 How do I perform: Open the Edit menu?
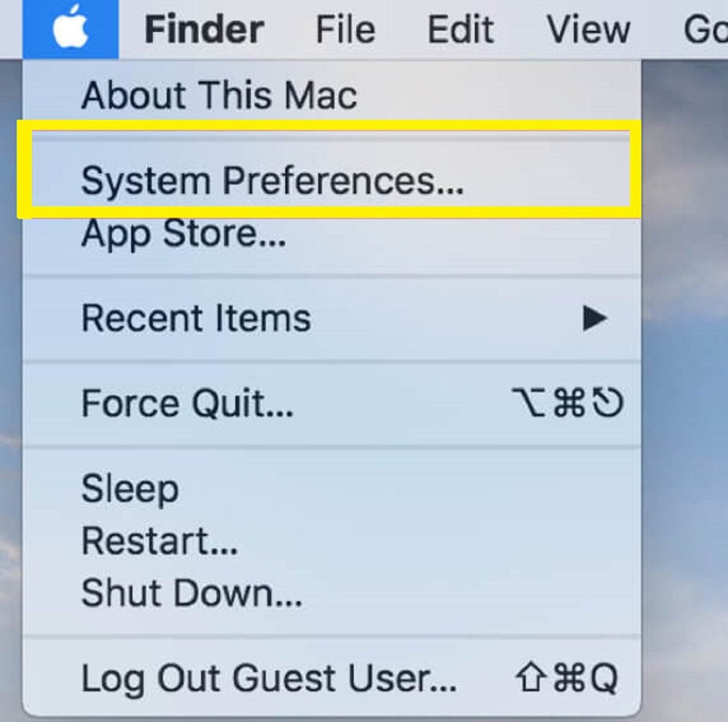pyautogui.click(x=460, y=29)
